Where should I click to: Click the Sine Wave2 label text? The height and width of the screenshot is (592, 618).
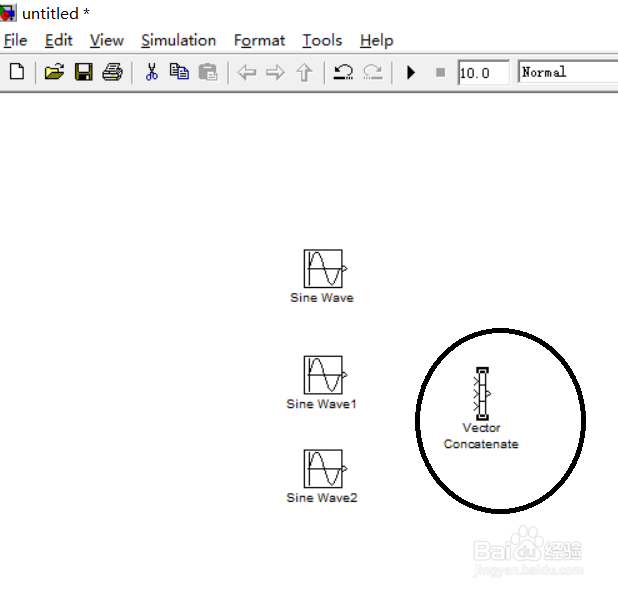point(322,498)
